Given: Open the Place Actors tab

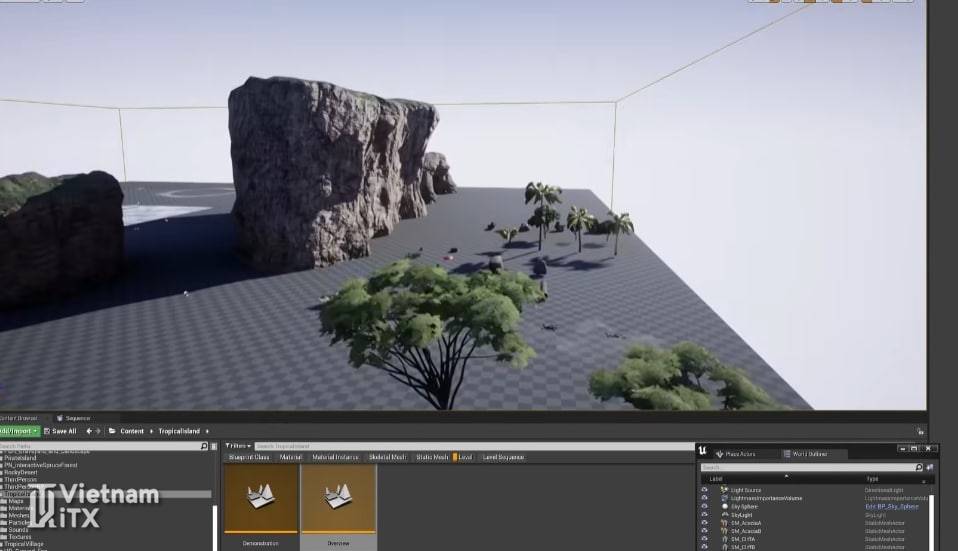Looking at the screenshot, I should pos(740,454).
